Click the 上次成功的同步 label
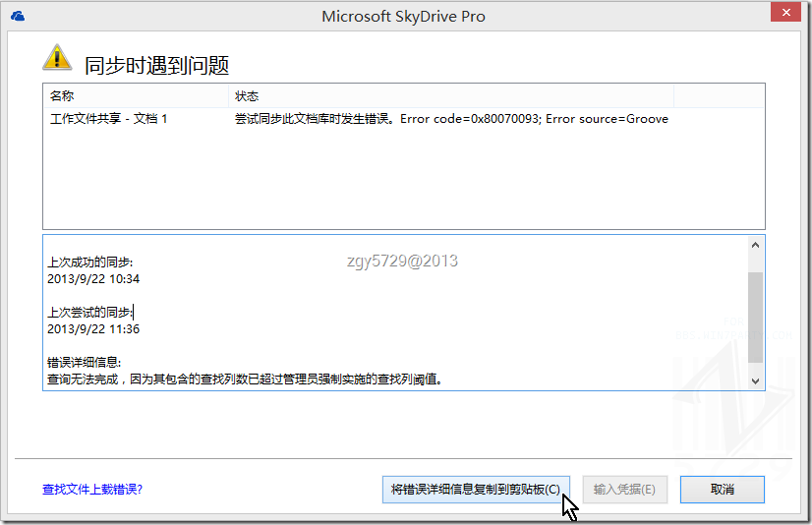The height and width of the screenshot is (525, 812). 90,262
